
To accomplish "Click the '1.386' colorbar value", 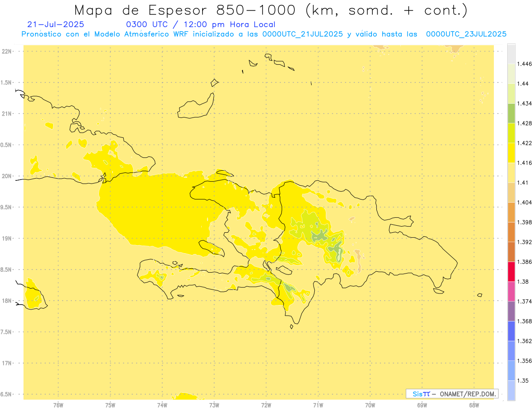I will [x=524, y=262].
